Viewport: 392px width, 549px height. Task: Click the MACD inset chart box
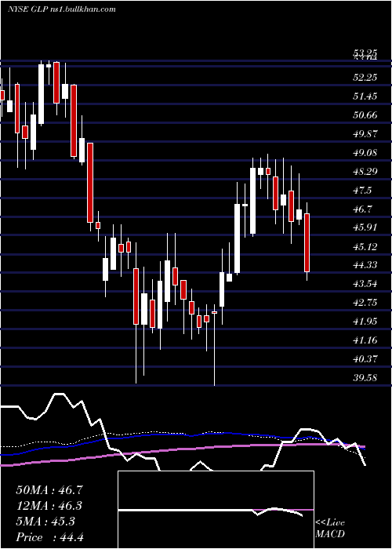(216, 510)
